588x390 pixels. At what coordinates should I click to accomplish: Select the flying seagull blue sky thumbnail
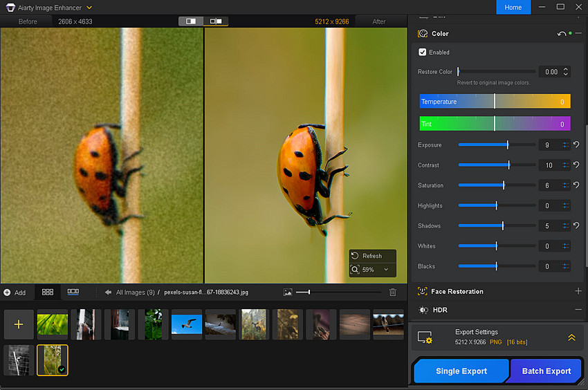tap(187, 324)
